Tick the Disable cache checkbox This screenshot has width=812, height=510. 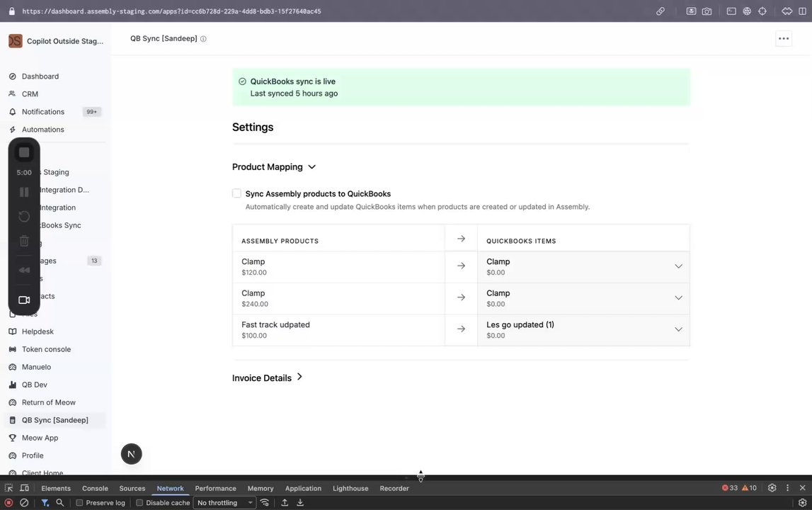139,503
